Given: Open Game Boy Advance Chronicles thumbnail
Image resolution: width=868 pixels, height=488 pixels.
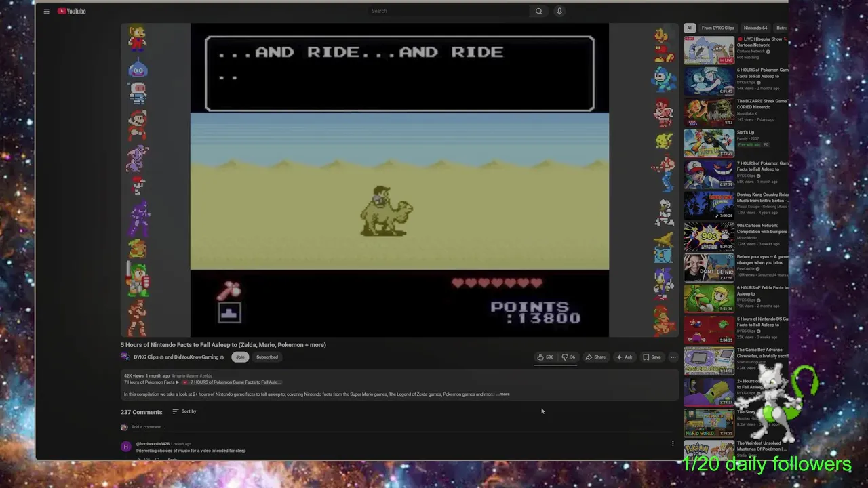Looking at the screenshot, I should pos(709,361).
